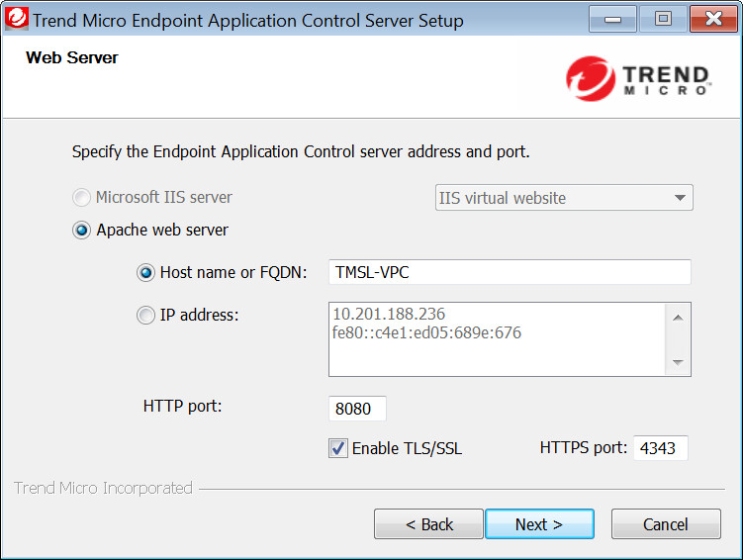Select IP 10.201.188.236 in the list
This screenshot has height=560, width=743.
(389, 315)
